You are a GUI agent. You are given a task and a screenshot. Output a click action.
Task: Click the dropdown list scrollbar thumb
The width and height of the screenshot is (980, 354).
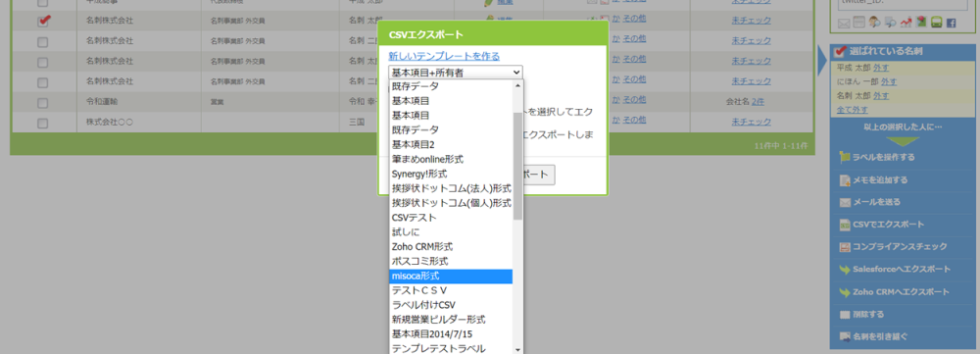point(518,166)
